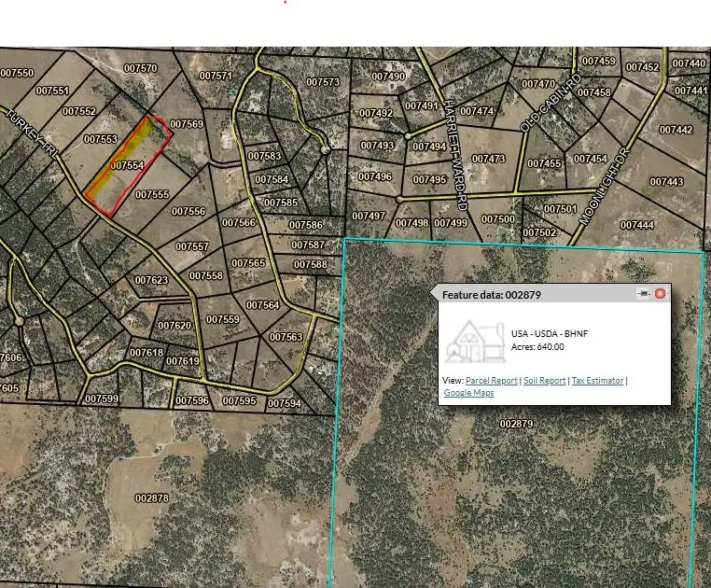Screen dimensions: 711x588
Task: Click parcel 007444 on the map
Action: point(636,225)
